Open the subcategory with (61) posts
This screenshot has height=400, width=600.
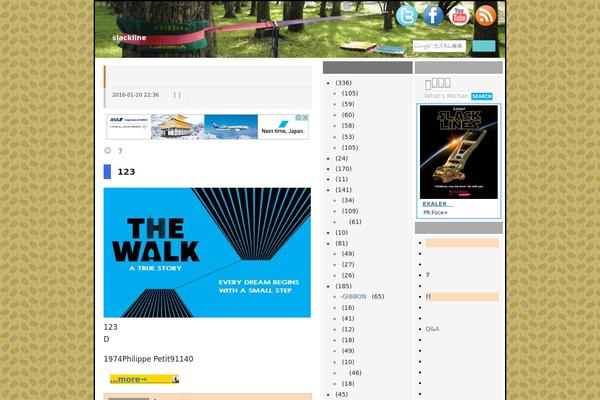pos(355,222)
